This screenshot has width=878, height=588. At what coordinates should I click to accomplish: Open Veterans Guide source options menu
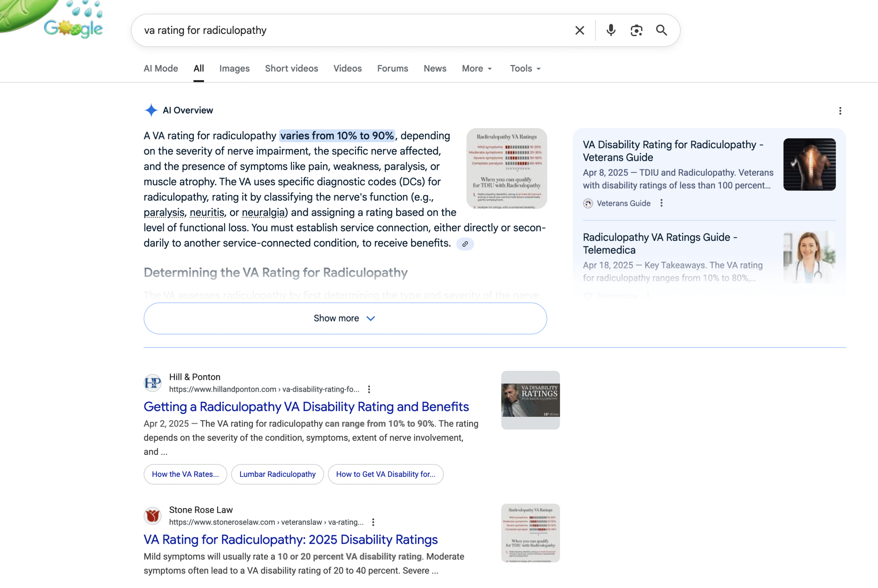pos(661,203)
